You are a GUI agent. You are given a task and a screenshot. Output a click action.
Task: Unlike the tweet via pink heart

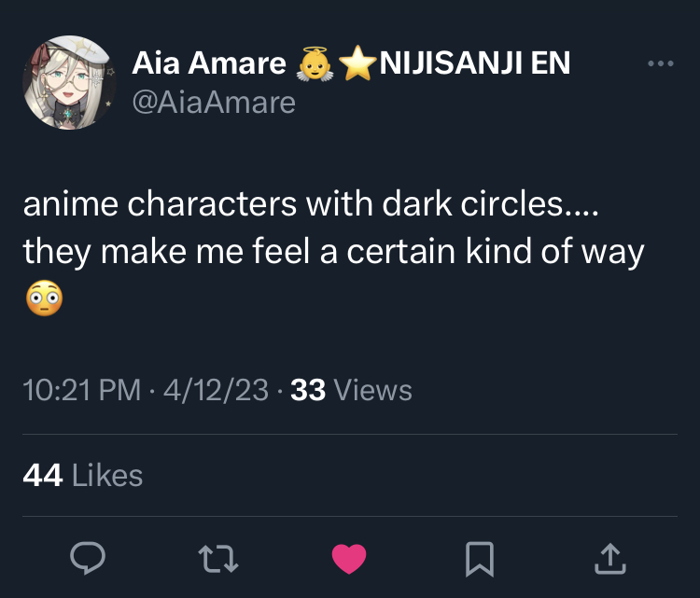tap(349, 558)
